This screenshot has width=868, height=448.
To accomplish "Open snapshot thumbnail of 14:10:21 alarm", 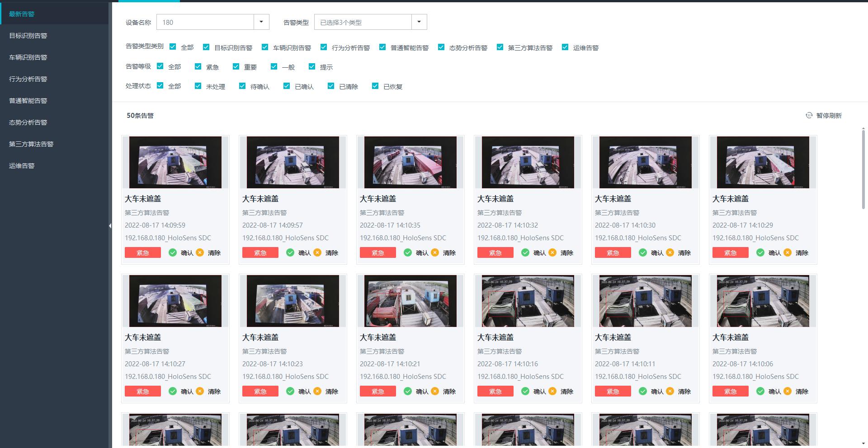I will click(x=410, y=301).
